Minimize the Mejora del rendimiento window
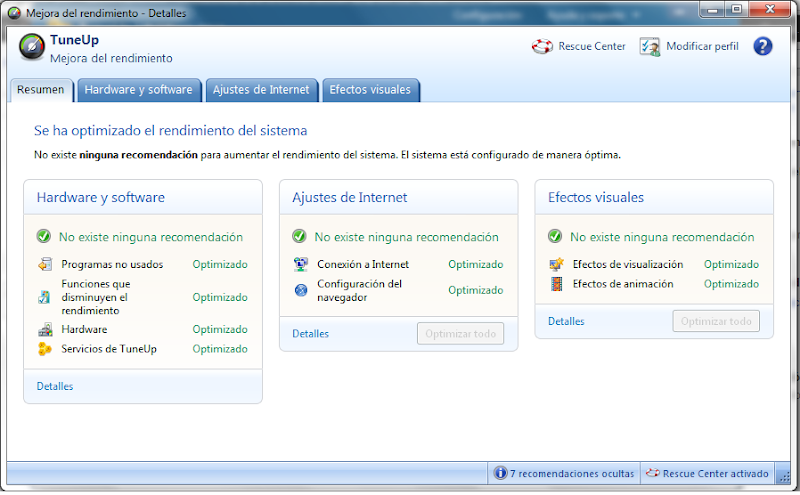 pyautogui.click(x=712, y=10)
